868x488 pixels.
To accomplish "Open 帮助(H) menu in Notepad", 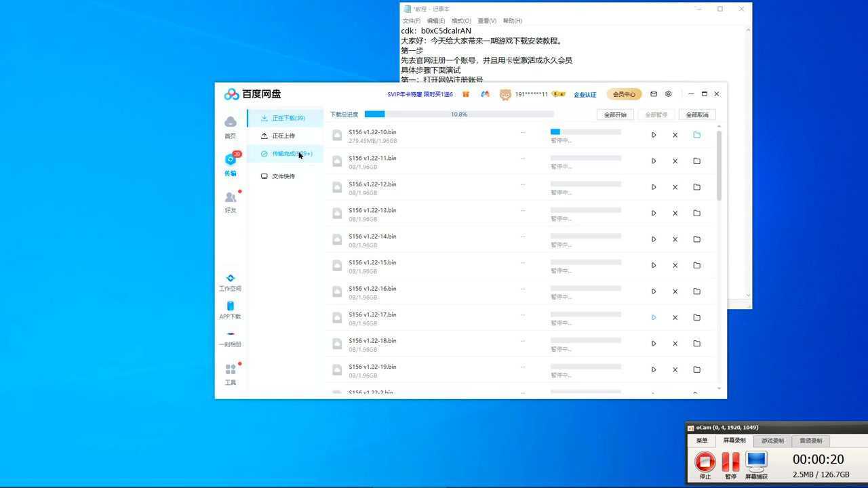I will pos(512,21).
